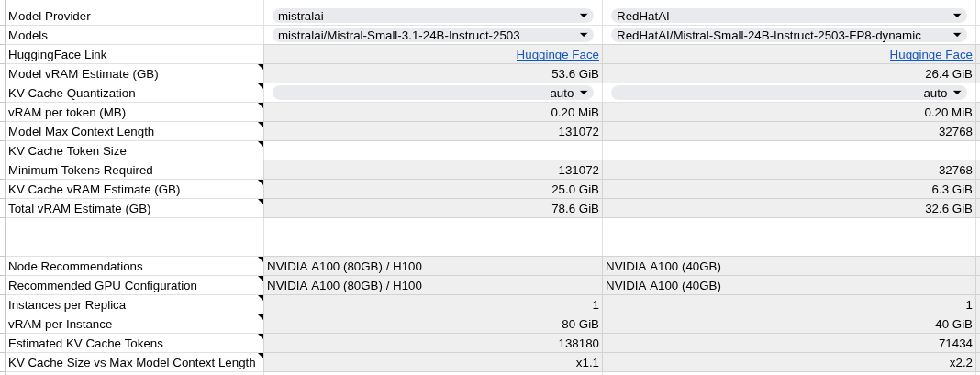Select the Models label cell

coord(134,35)
